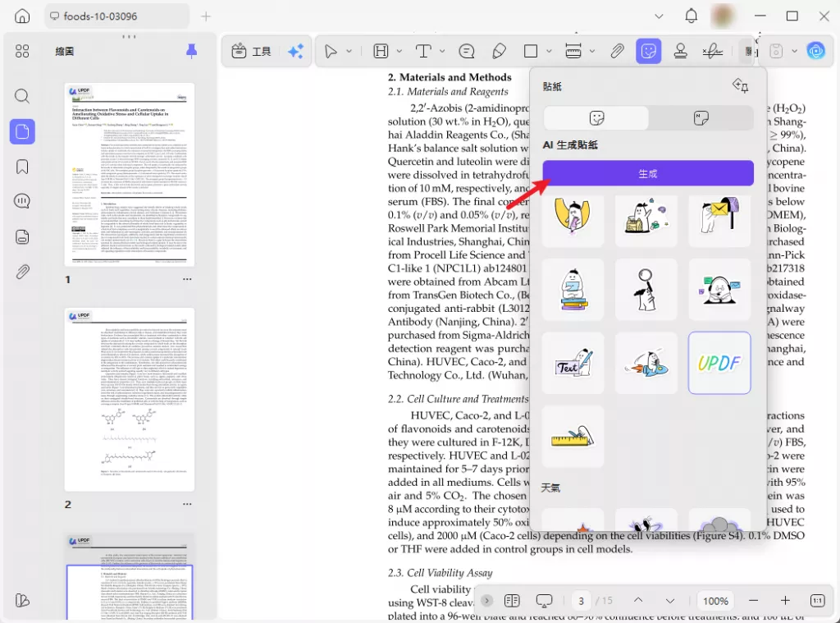The height and width of the screenshot is (623, 840).
Task: Start slideshow presentation mode icon
Action: [x=544, y=601]
